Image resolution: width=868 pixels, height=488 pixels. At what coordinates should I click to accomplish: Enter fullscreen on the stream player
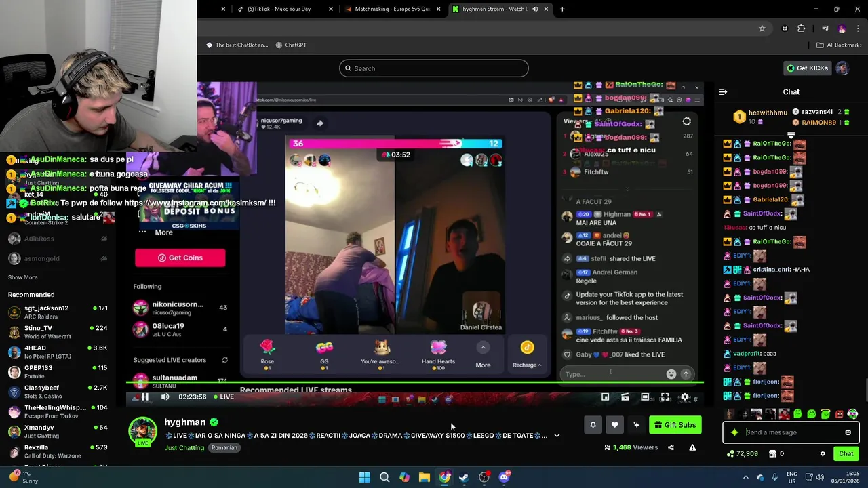pos(665,397)
